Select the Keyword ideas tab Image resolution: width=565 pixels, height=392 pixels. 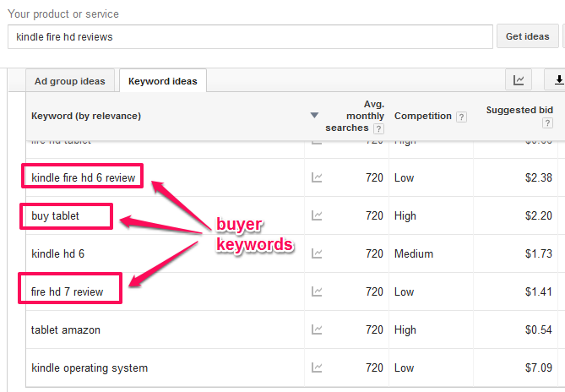[x=163, y=81]
